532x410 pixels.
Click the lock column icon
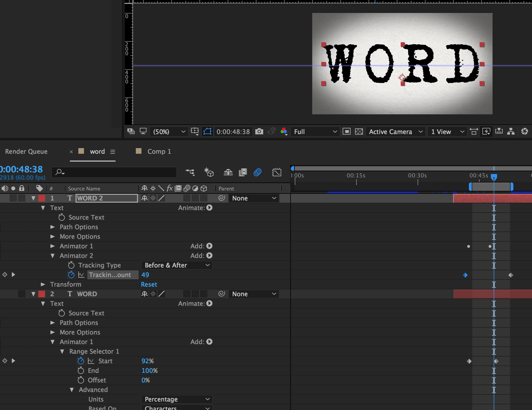[22, 188]
